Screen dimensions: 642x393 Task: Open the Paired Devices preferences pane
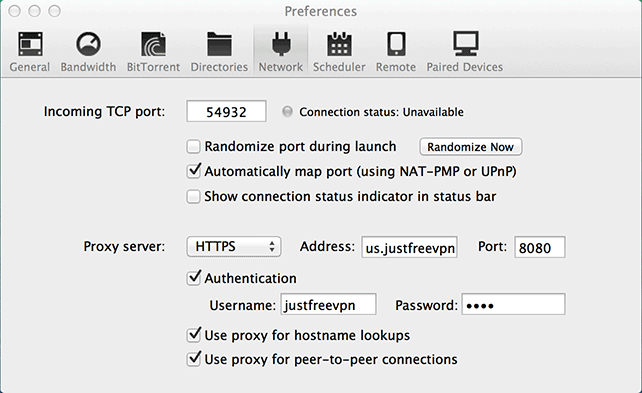(x=465, y=52)
